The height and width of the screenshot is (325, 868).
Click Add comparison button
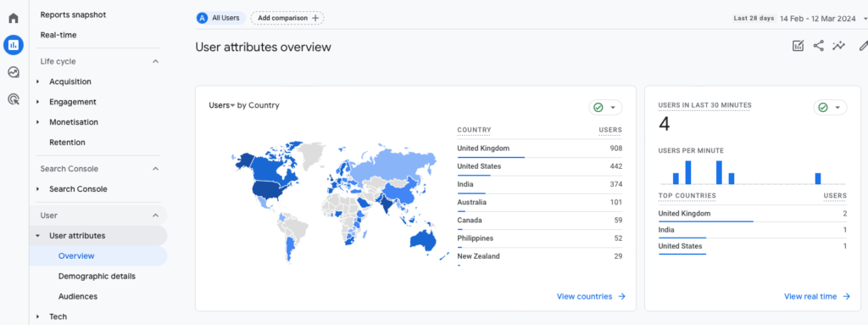(287, 18)
